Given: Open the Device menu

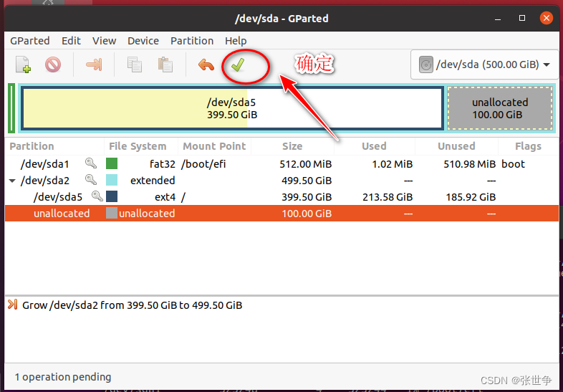Looking at the screenshot, I should tap(143, 41).
